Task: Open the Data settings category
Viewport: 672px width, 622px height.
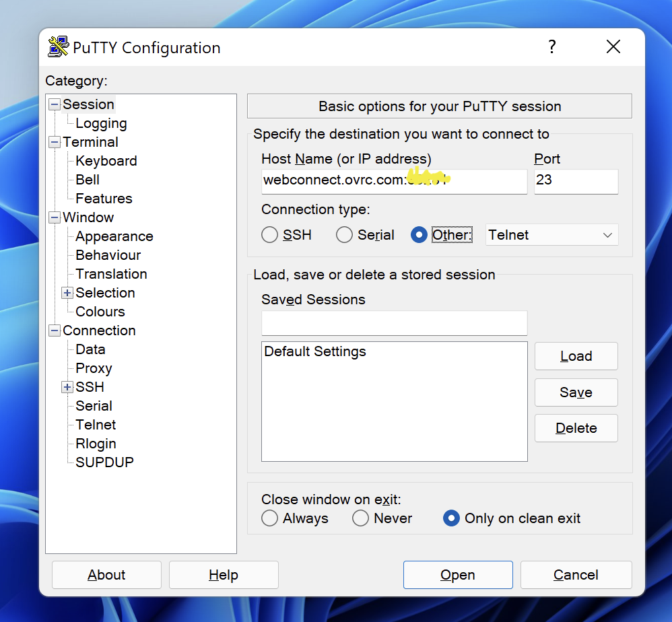Action: pos(90,349)
